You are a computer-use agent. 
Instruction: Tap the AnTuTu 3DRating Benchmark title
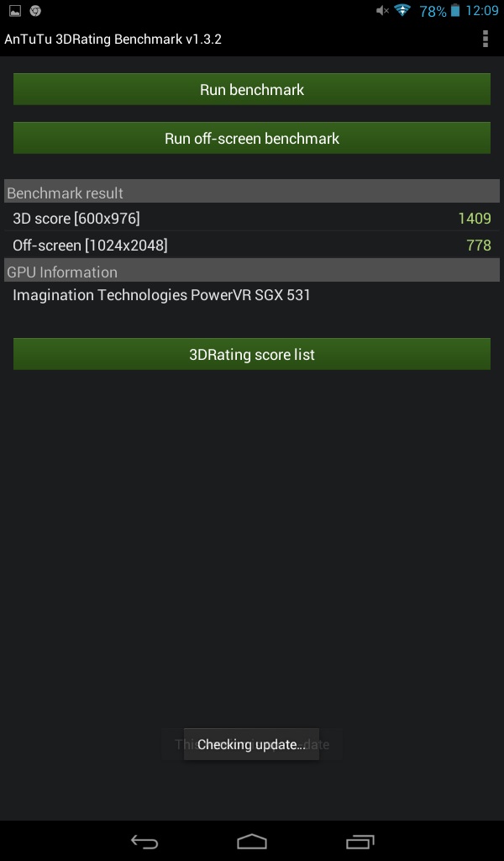coord(113,39)
